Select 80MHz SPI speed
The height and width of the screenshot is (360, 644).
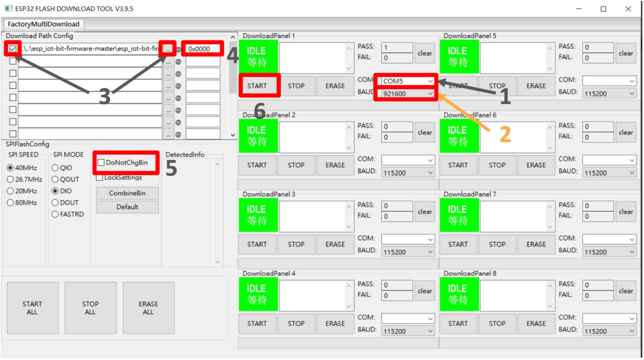(x=22, y=202)
